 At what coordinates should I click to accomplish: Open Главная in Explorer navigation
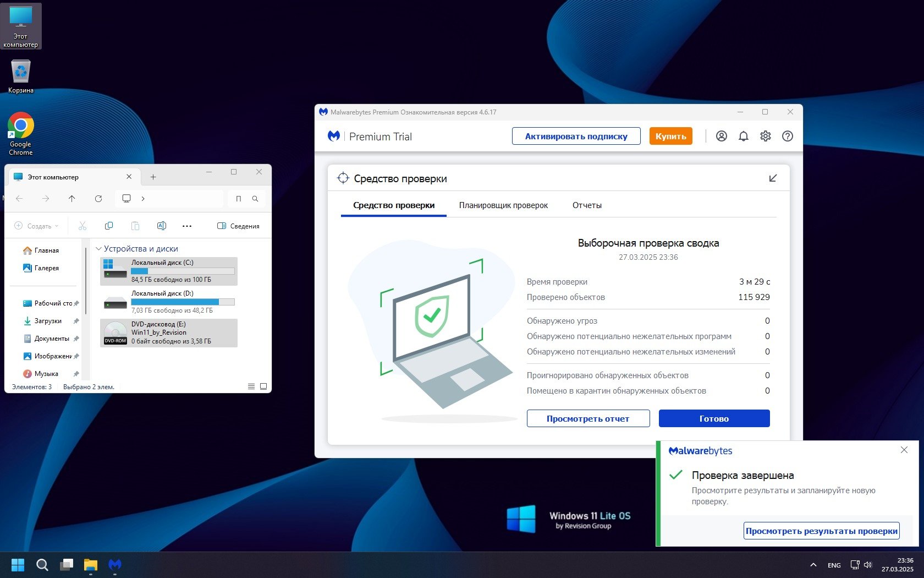42,250
